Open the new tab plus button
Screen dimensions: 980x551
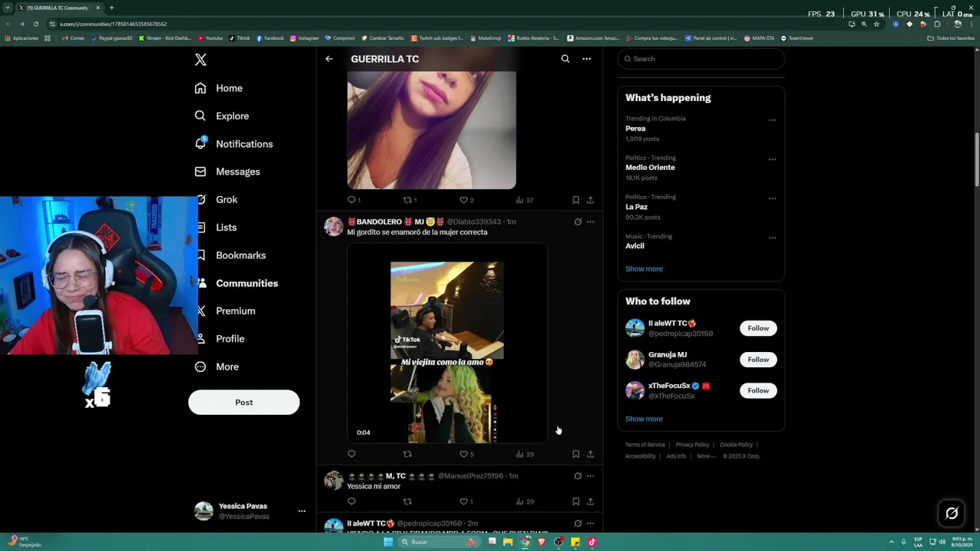point(112,8)
